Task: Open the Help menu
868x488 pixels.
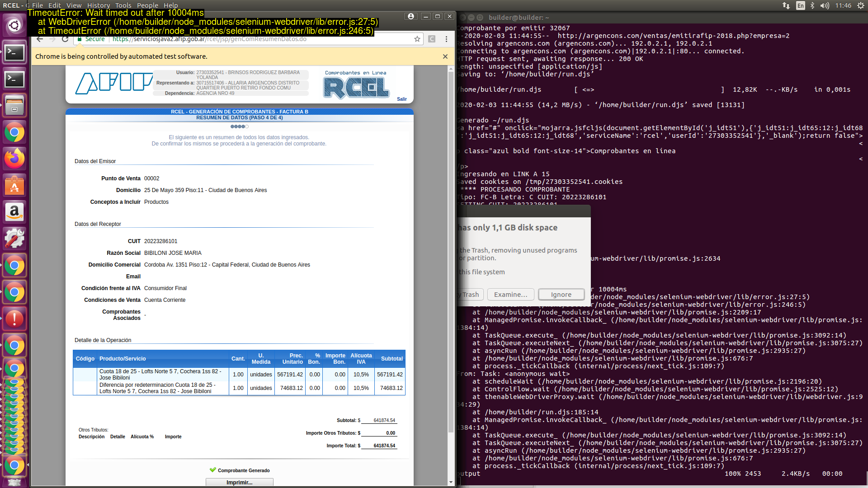Action: coord(170,5)
